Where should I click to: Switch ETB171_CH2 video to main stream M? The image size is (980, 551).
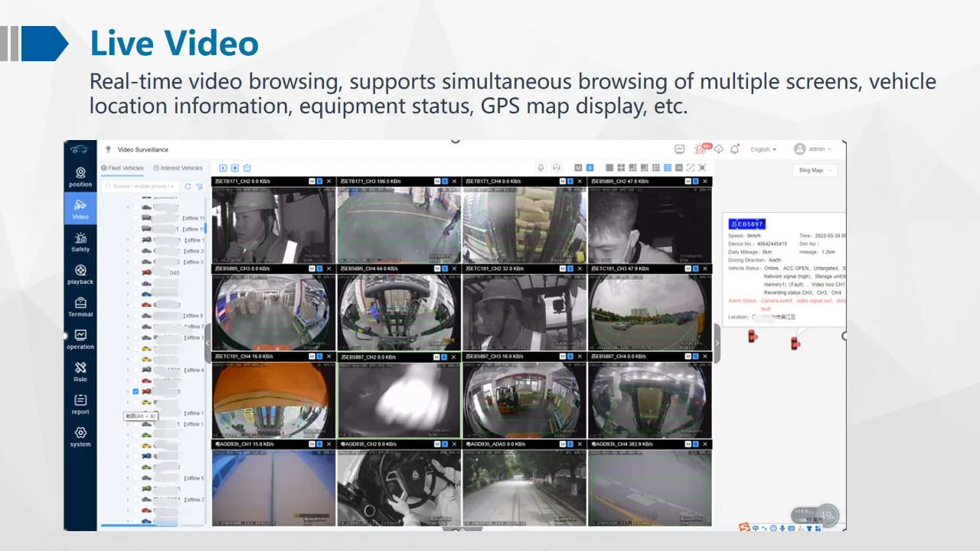tap(312, 181)
